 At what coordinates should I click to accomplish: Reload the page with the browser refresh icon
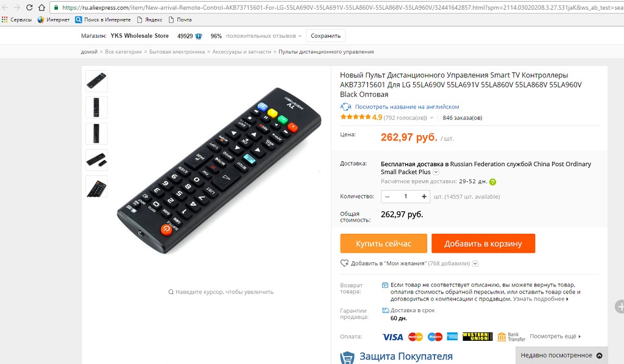[x=29, y=7]
